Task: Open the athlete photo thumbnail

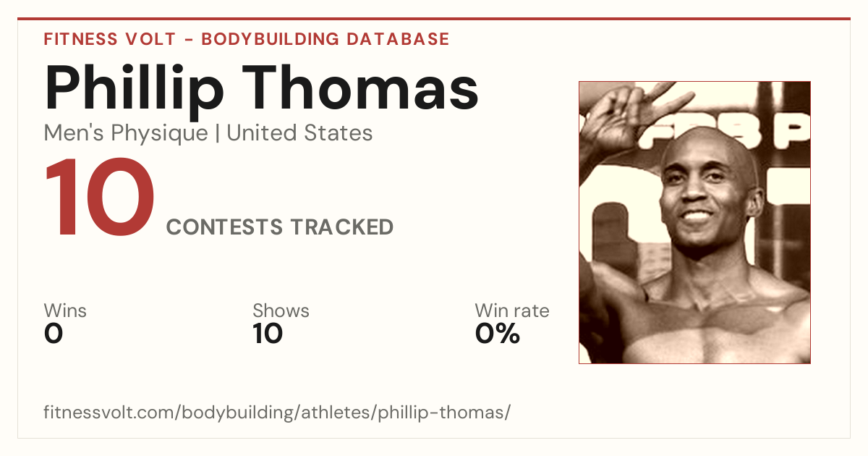Action: [694, 222]
